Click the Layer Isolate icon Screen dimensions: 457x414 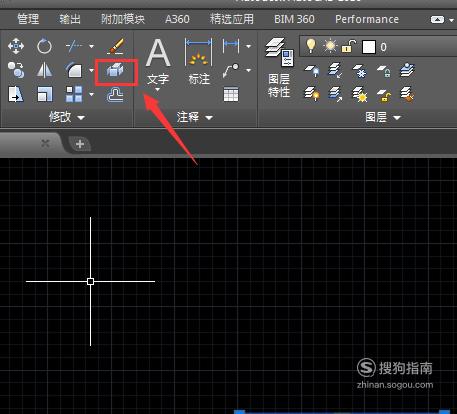335,71
